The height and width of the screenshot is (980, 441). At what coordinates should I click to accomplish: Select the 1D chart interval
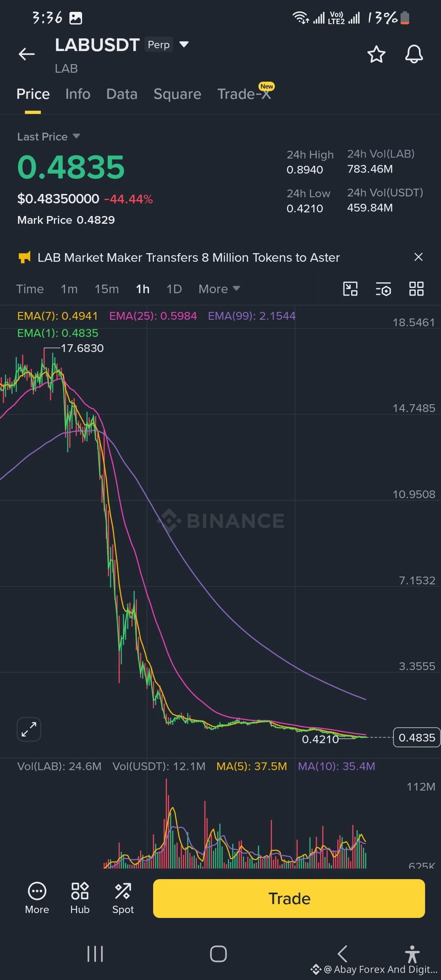tap(174, 289)
